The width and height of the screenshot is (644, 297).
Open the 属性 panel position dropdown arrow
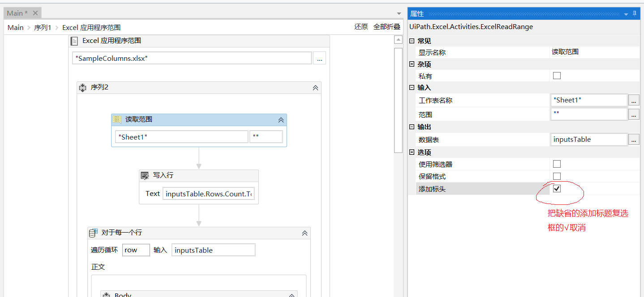(627, 13)
